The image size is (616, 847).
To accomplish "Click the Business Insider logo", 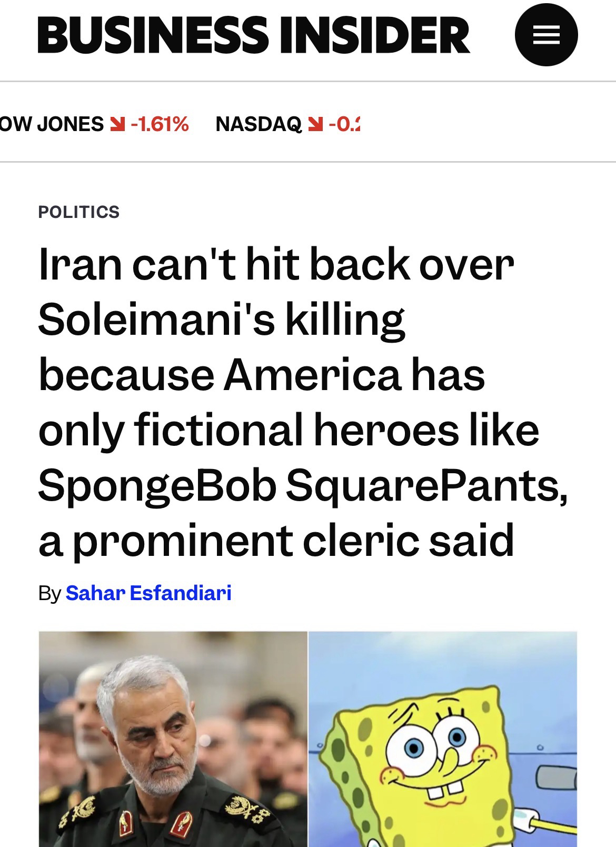I will tap(253, 35).
